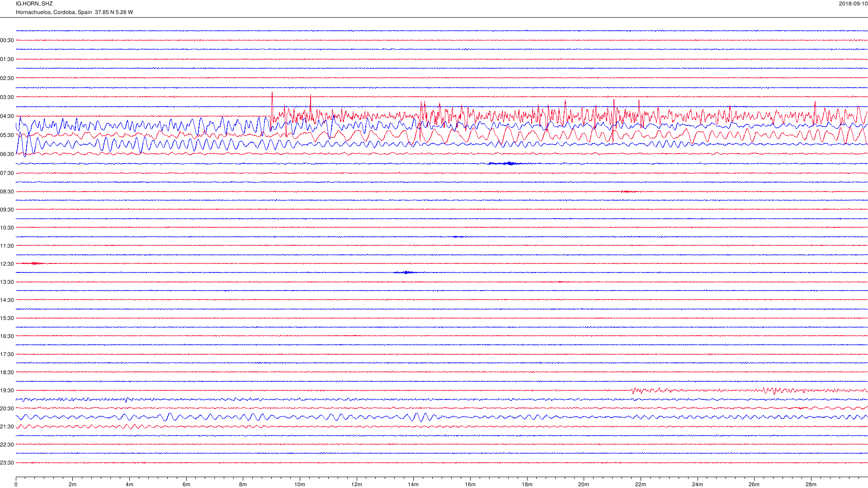Click the 20:30 time row label

[x=7, y=408]
